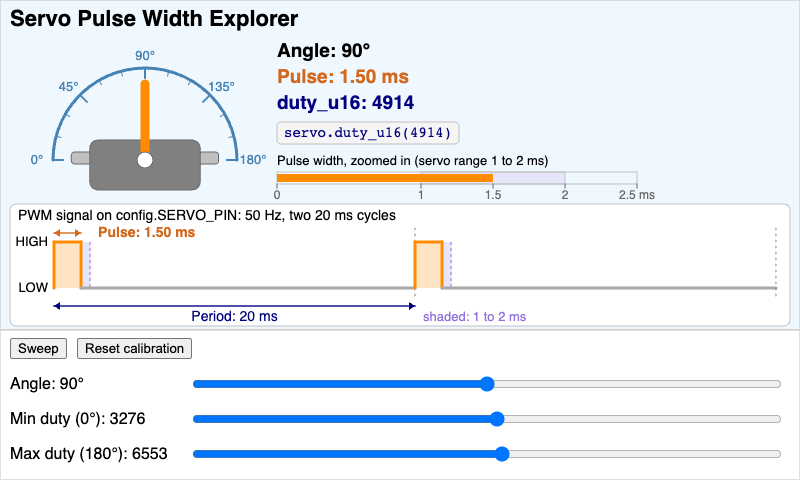Click the 'Min duty (0°): 3276' label

point(78,419)
